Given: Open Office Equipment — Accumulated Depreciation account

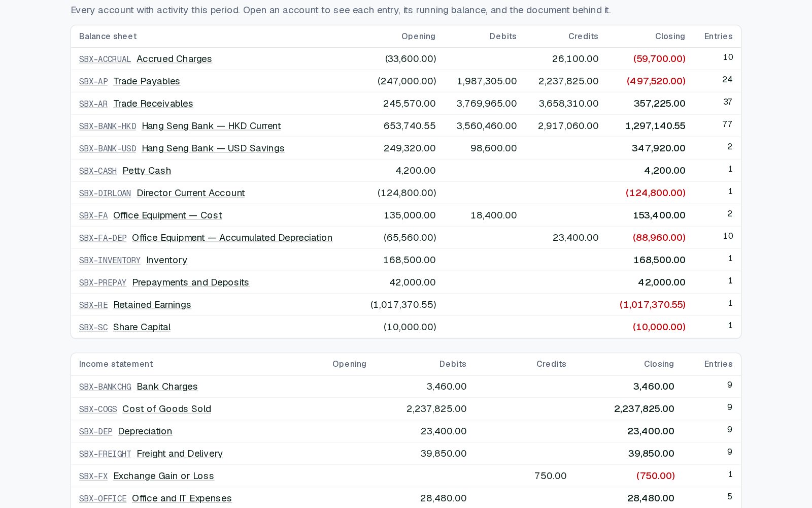Looking at the screenshot, I should point(232,238).
